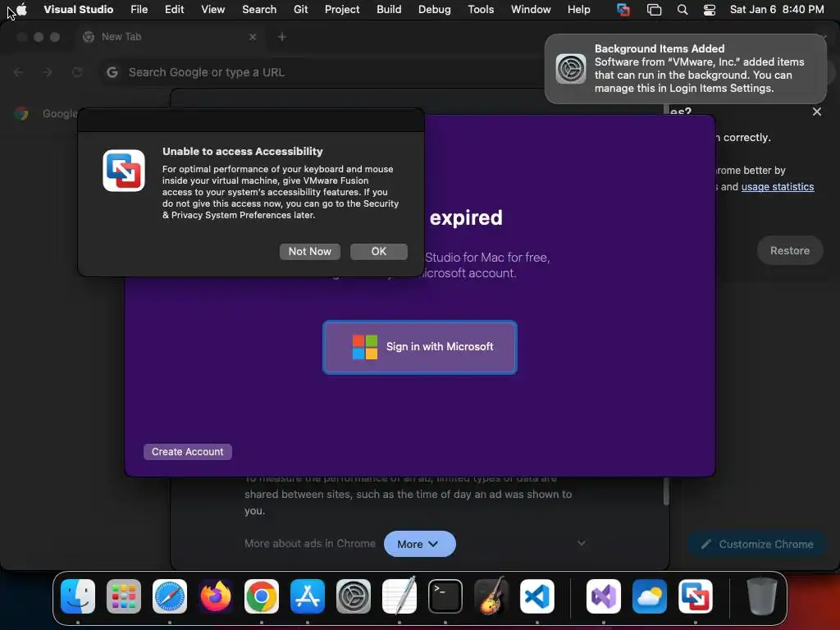Open Visual Studio Code from the Dock

point(537,596)
